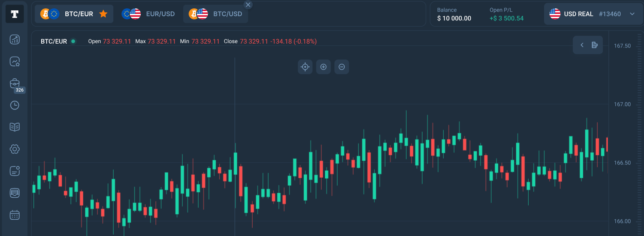Toggle BTC/EUR favorite star
644x236 pixels.
pos(103,14)
